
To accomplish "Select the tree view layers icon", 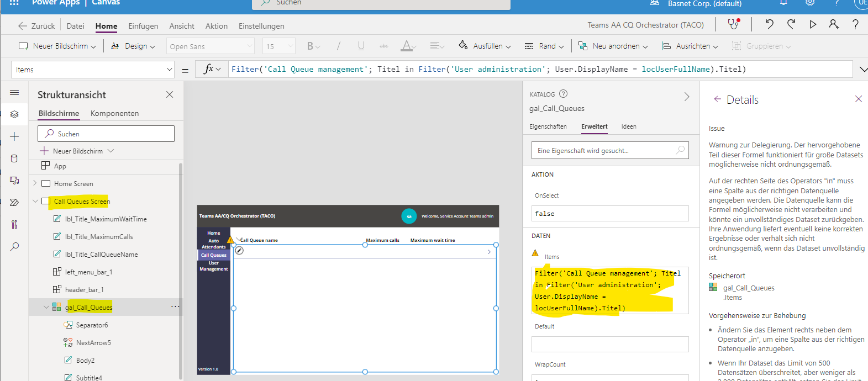I will pos(14,114).
